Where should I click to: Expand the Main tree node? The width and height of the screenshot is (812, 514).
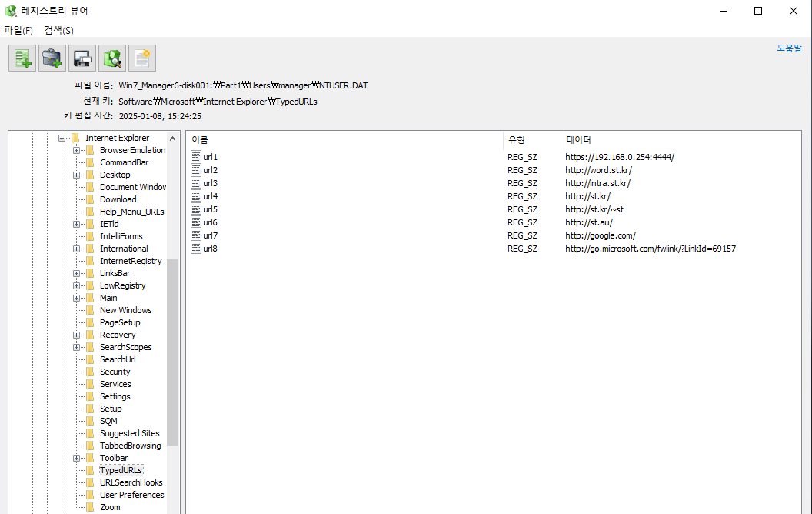(76, 298)
